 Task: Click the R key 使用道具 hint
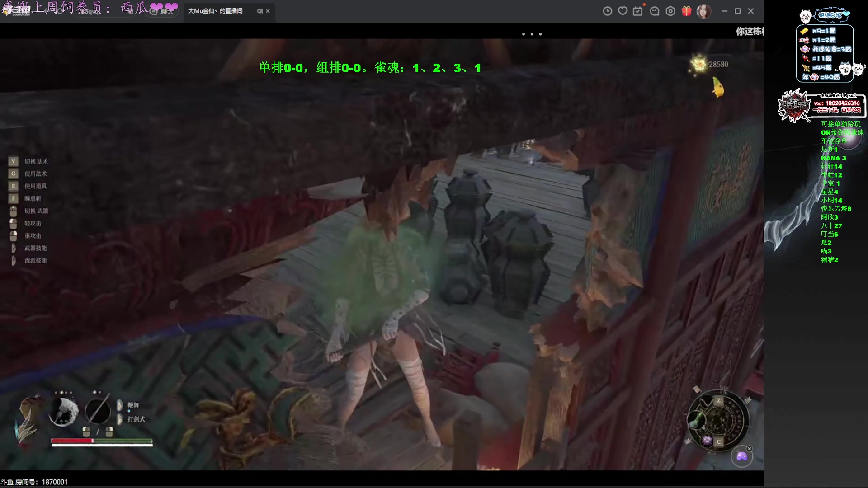[x=28, y=186]
